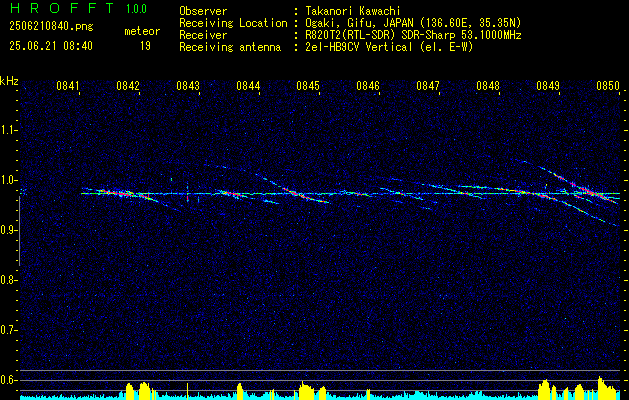The image size is (629, 400).
Task: Click the 0.7 frequency axis label
Action: pyautogui.click(x=8, y=330)
